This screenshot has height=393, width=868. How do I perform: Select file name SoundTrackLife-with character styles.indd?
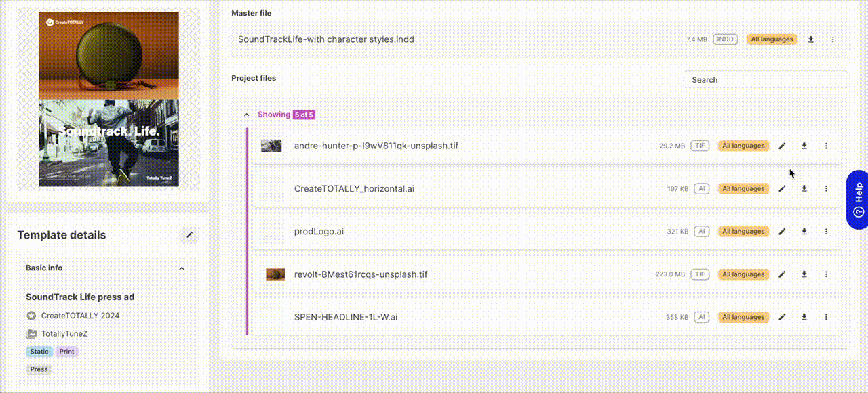[x=326, y=39]
